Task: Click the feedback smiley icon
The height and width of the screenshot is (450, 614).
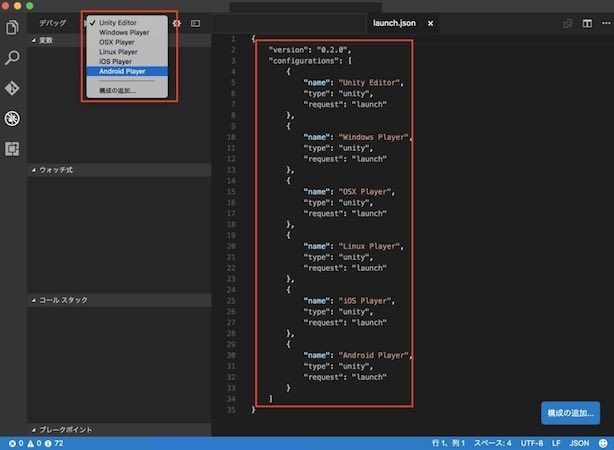Action: pyautogui.click(x=603, y=443)
